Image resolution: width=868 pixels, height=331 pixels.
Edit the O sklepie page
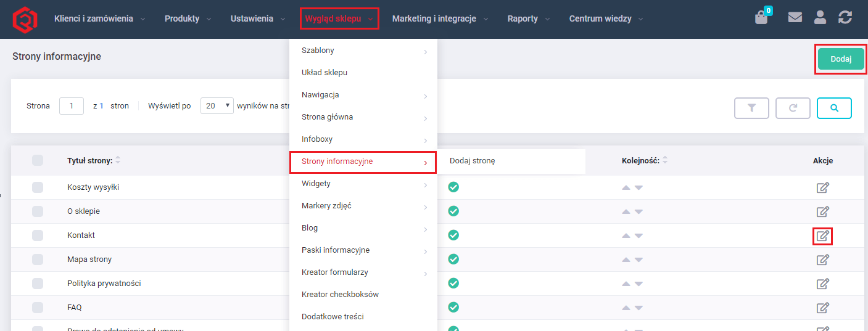(x=822, y=211)
